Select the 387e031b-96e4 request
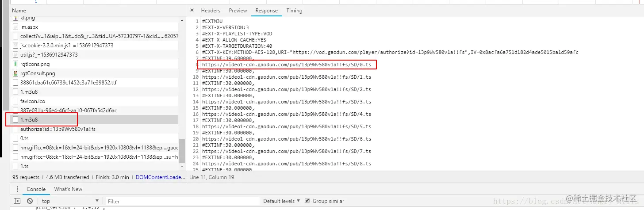This screenshot has height=210, width=644. [x=95, y=111]
